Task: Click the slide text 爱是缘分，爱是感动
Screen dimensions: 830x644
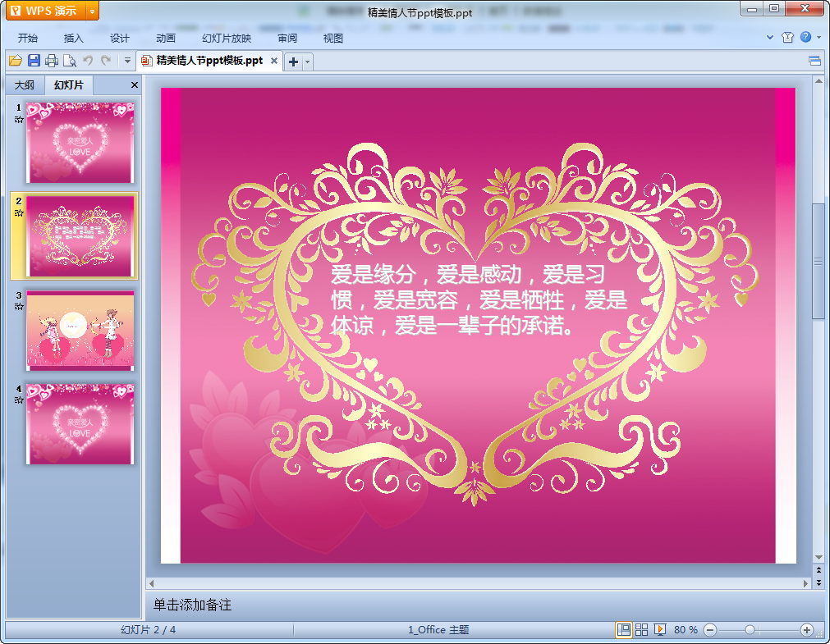Action: coord(426,275)
